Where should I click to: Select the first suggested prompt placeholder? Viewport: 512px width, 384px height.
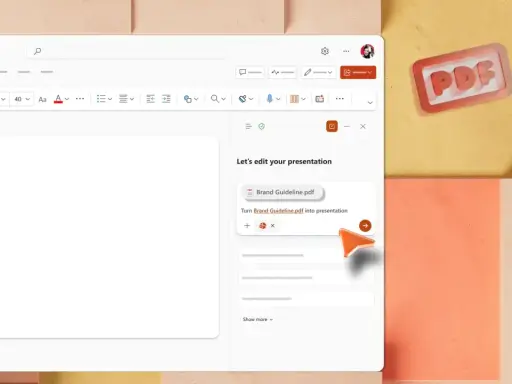pos(306,256)
